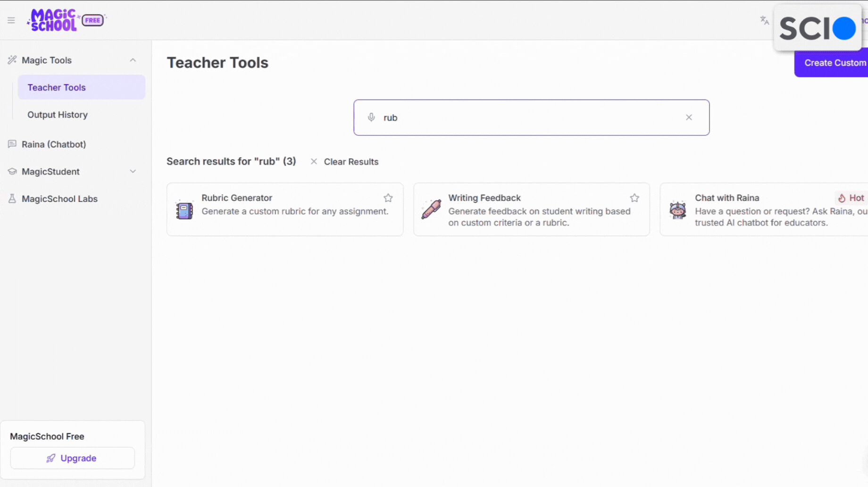Expand the MagicStudent section
868x487 pixels.
133,171
